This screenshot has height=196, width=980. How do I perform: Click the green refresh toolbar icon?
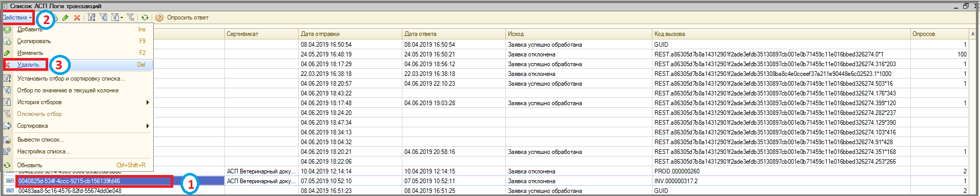(145, 17)
